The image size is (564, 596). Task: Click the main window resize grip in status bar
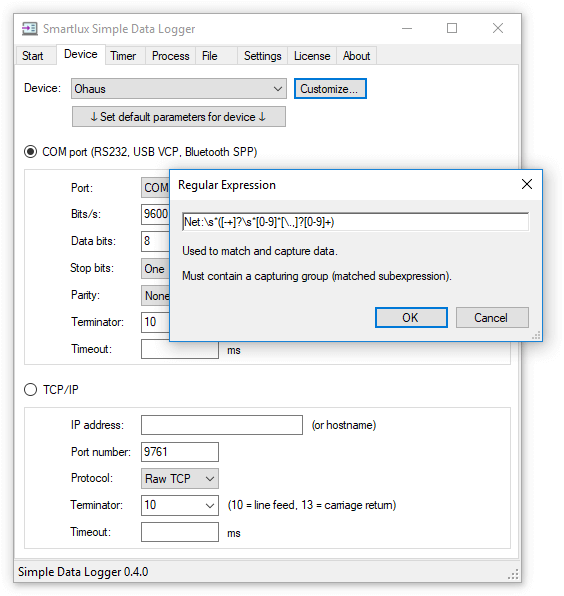514,575
